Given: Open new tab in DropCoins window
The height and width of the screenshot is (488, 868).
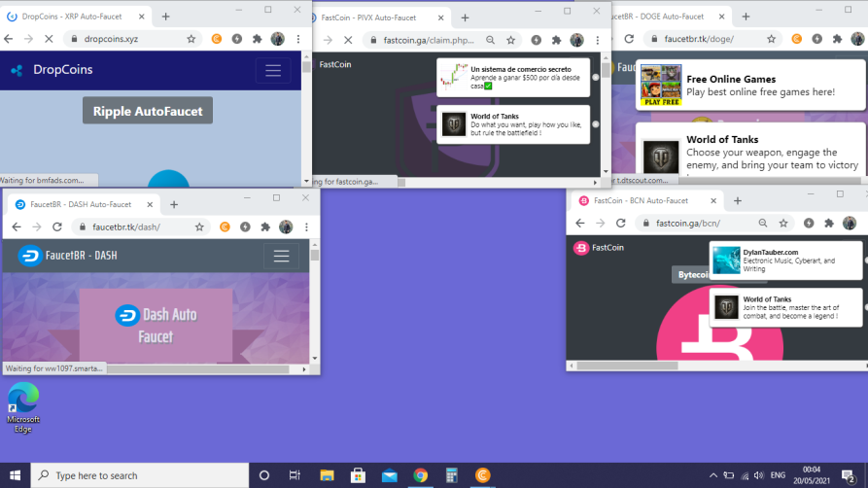Looking at the screenshot, I should 165,17.
